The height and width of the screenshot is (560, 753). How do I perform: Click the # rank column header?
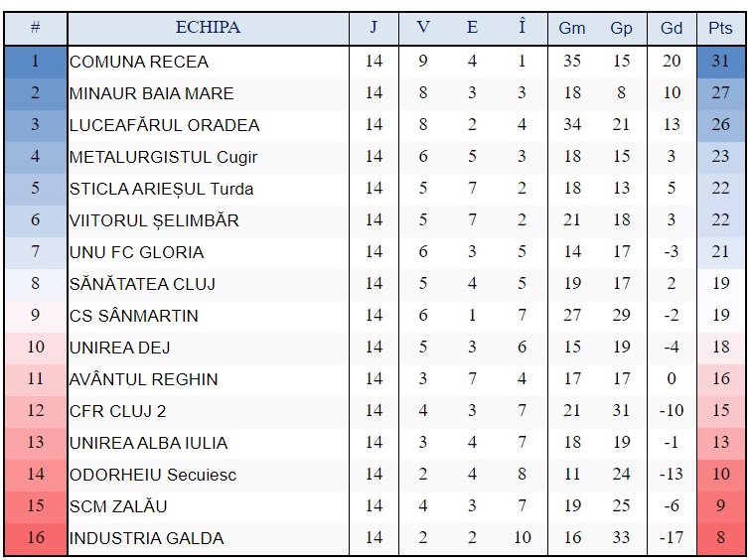(x=35, y=28)
